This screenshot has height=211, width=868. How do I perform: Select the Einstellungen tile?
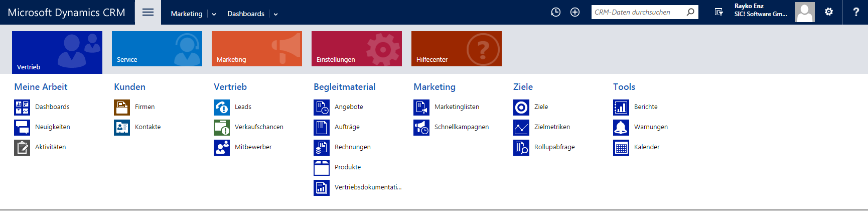click(x=357, y=49)
